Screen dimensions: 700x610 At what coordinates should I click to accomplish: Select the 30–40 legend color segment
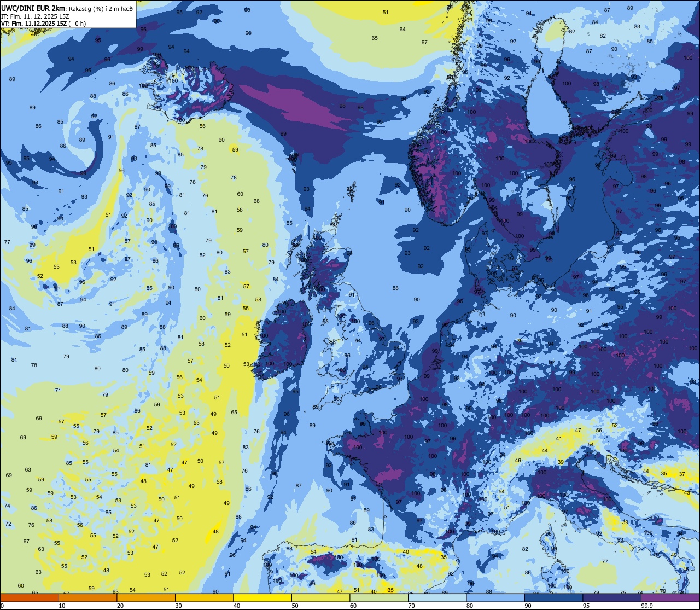pos(204,597)
